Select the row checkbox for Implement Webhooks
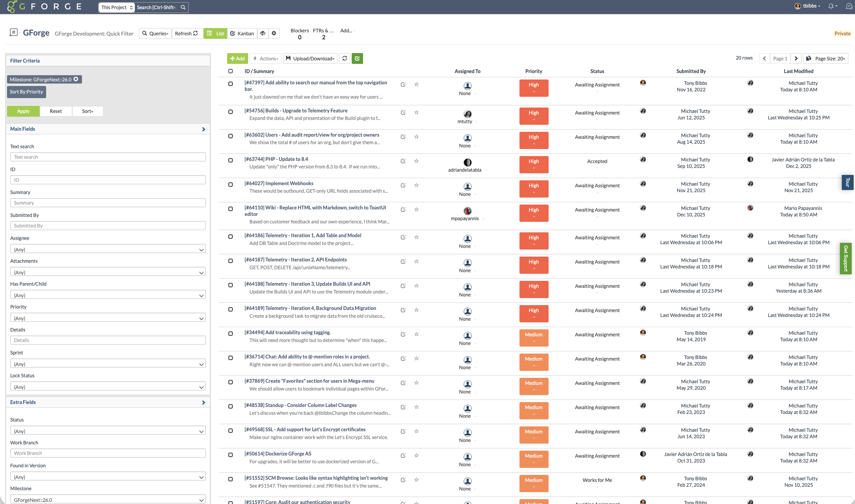855x504 pixels. (x=230, y=185)
